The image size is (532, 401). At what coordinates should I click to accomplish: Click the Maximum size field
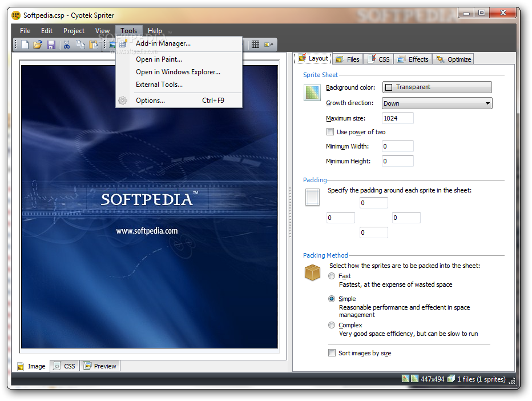click(x=398, y=118)
